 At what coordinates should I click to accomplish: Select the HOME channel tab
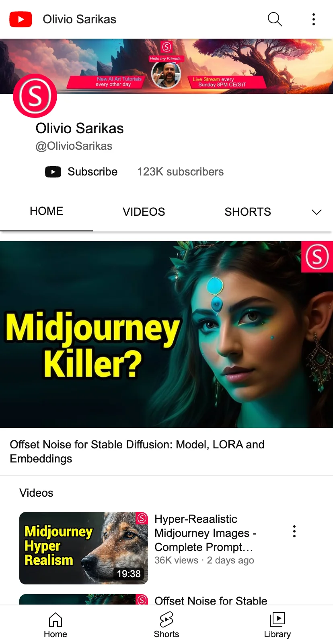pyautogui.click(x=47, y=211)
